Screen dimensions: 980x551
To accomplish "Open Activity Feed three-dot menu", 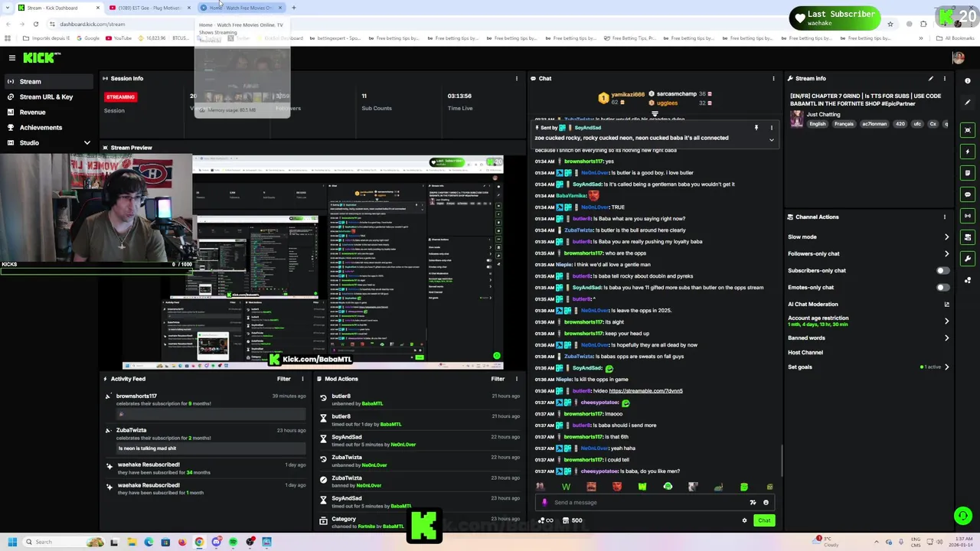I will pyautogui.click(x=302, y=379).
